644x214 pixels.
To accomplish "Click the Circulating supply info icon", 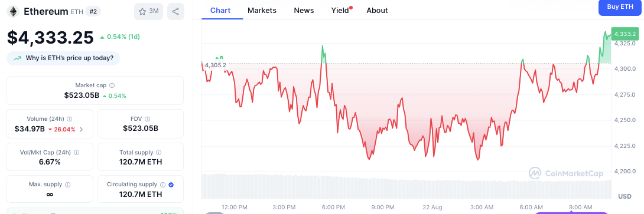I will tap(162, 185).
